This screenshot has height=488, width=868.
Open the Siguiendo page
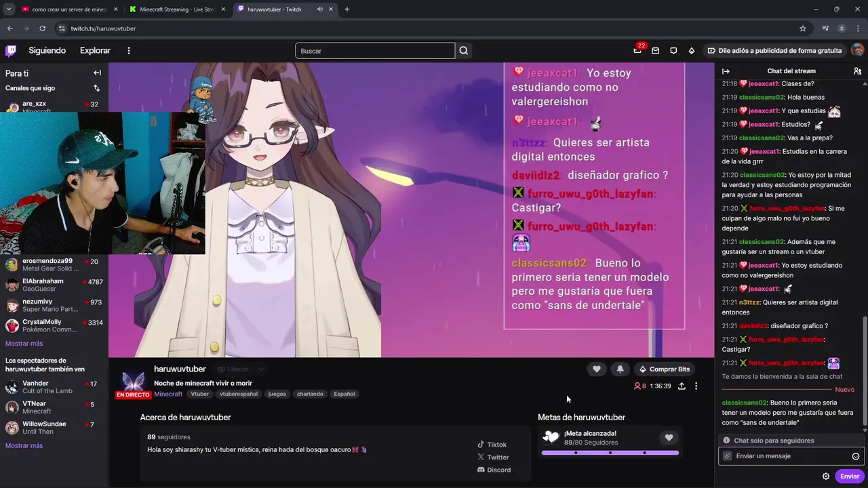(47, 51)
